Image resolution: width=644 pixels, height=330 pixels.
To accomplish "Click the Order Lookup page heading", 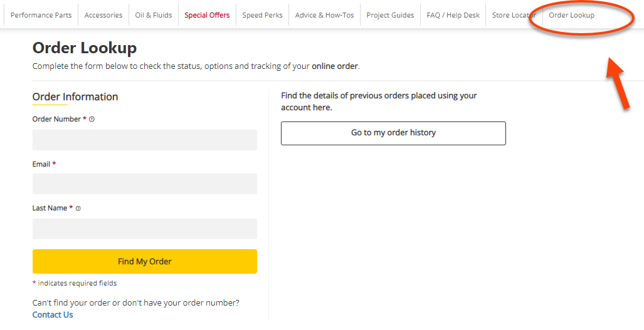I will (x=85, y=48).
